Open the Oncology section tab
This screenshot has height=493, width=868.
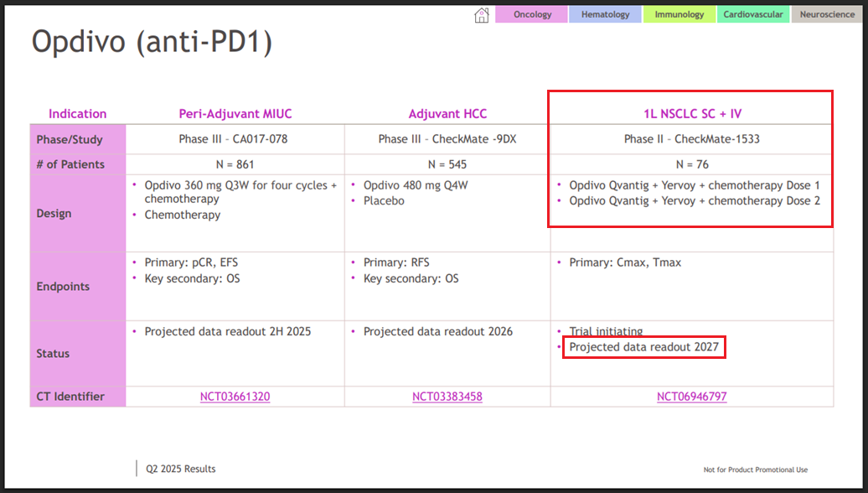pyautogui.click(x=532, y=14)
